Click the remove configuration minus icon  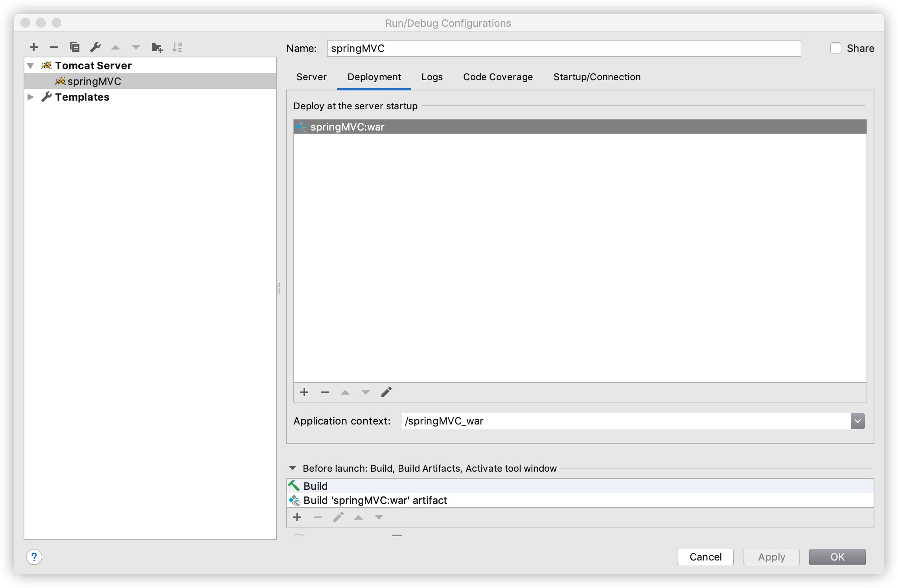tap(54, 48)
